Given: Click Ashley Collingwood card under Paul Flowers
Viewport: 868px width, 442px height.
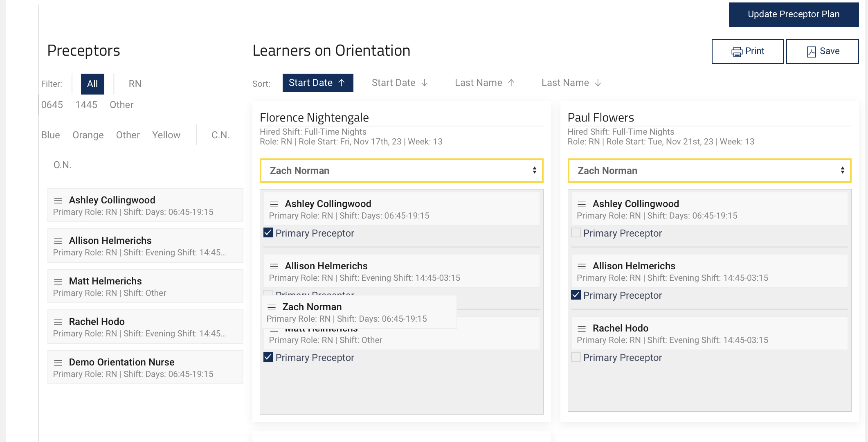Looking at the screenshot, I should 709,209.
